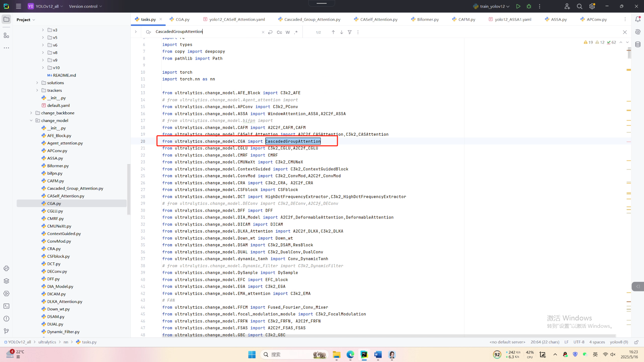Jump to next search occurrence arrow
Image resolution: width=644 pixels, height=362 pixels.
click(x=341, y=32)
